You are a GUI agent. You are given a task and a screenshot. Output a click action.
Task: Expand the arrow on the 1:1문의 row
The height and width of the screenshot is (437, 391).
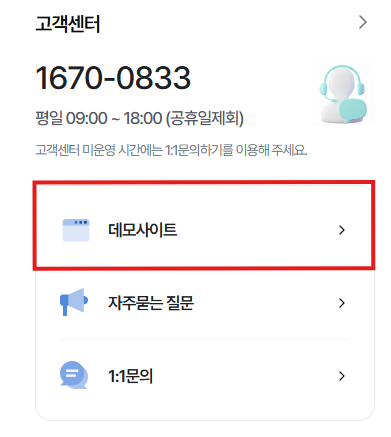coord(342,376)
